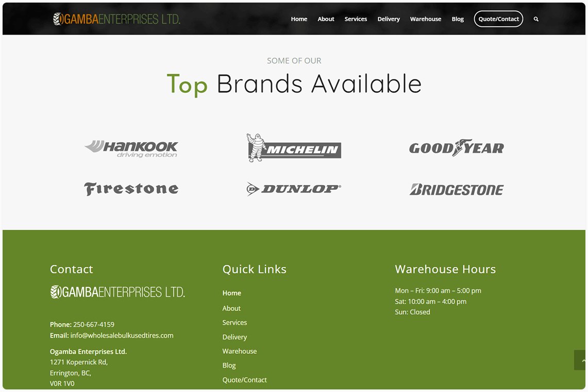
Task: Click the Hankook brand logo
Action: [x=131, y=149]
